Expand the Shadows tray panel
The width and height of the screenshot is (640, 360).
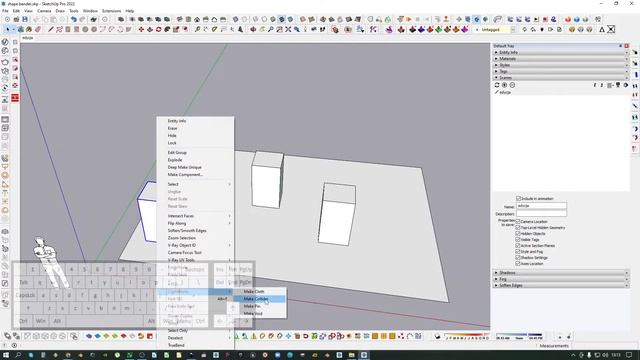pyautogui.click(x=561, y=273)
